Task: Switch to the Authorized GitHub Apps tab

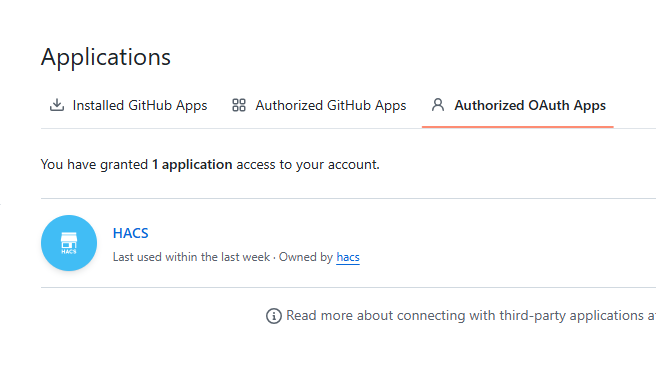Action: point(319,105)
